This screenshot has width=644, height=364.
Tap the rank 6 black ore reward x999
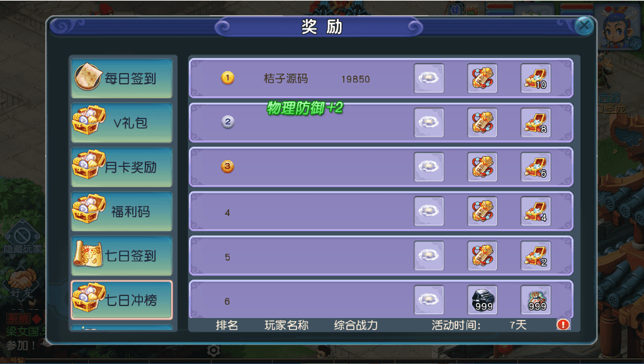click(482, 300)
